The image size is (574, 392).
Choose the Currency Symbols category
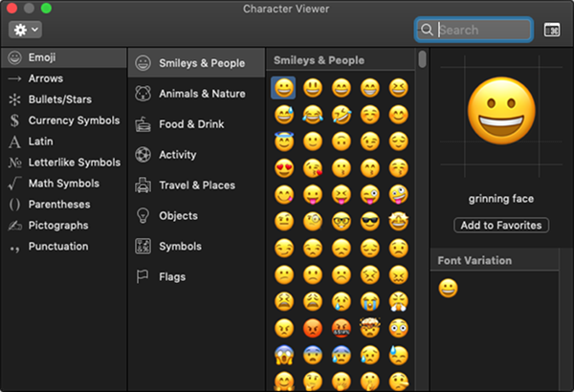click(64, 120)
